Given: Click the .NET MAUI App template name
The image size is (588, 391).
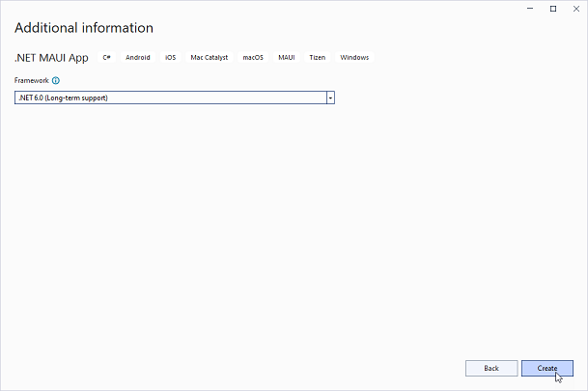Looking at the screenshot, I should (51, 58).
